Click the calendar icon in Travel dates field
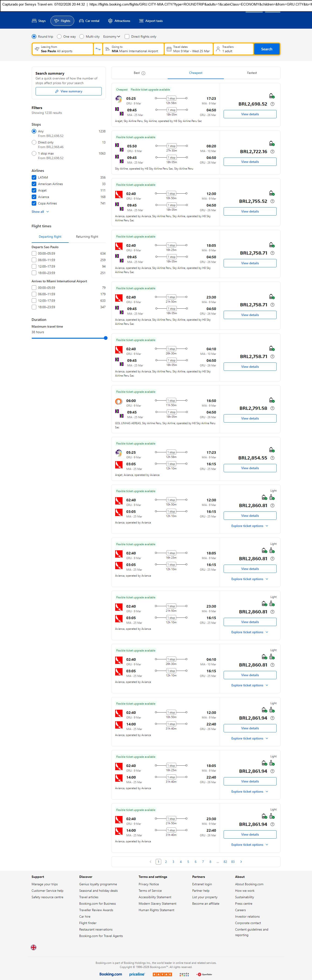 pyautogui.click(x=169, y=49)
